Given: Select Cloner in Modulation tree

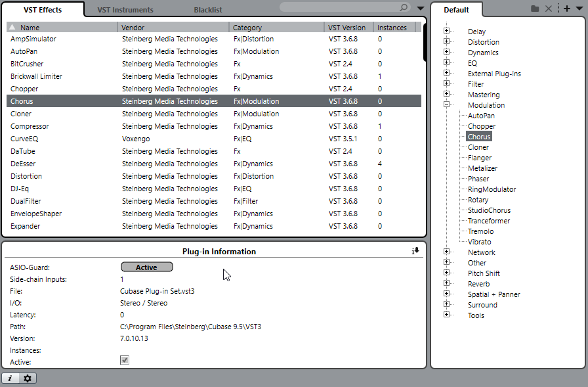Looking at the screenshot, I should pos(478,148).
